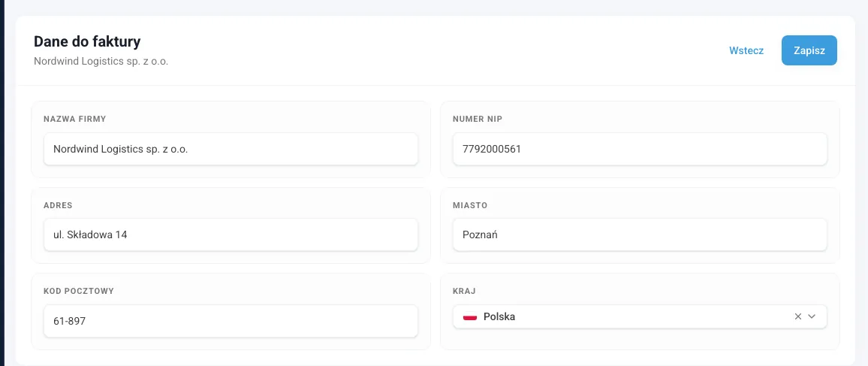
Task: Select the Polska value text in Kraj
Action: [x=499, y=316]
